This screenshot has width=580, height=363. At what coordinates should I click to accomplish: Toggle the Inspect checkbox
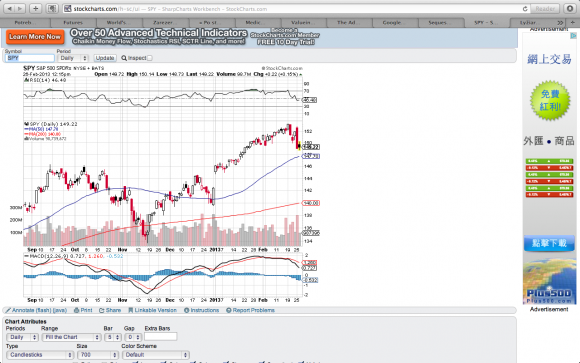(149, 58)
